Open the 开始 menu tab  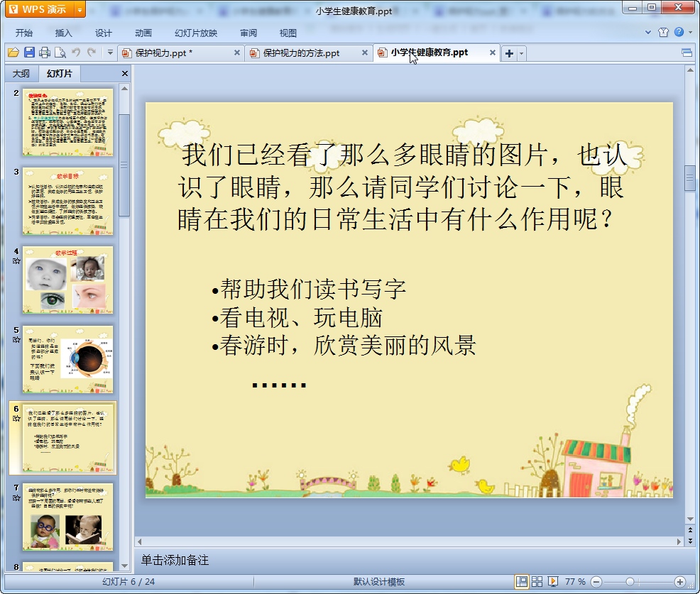23,33
